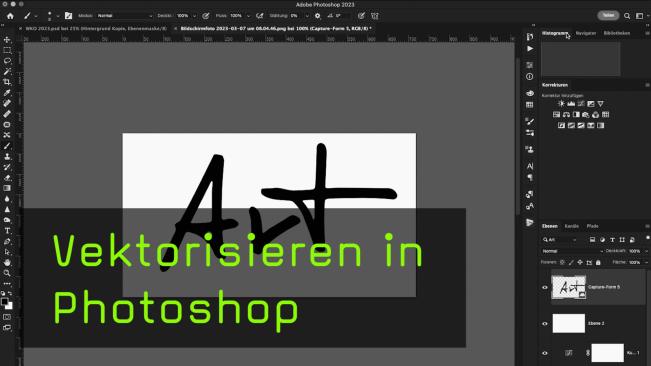Open the brush settings panel icon
The image size is (651, 366).
pyautogui.click(x=69, y=16)
